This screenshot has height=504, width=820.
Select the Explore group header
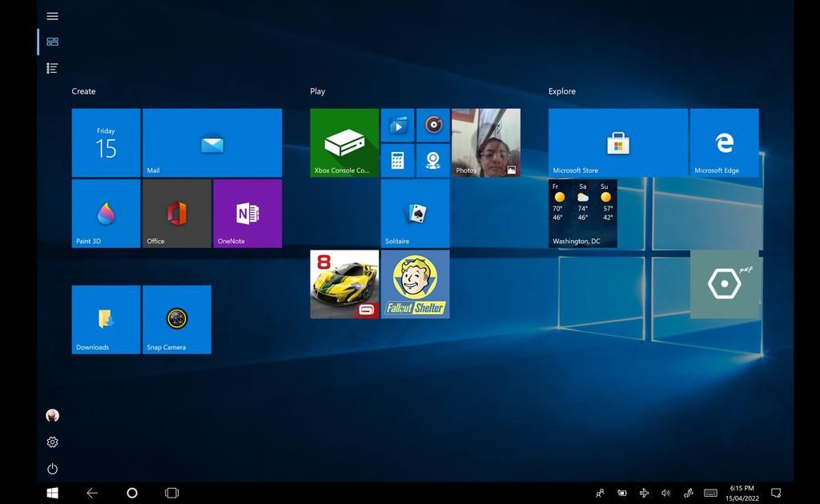click(x=562, y=91)
